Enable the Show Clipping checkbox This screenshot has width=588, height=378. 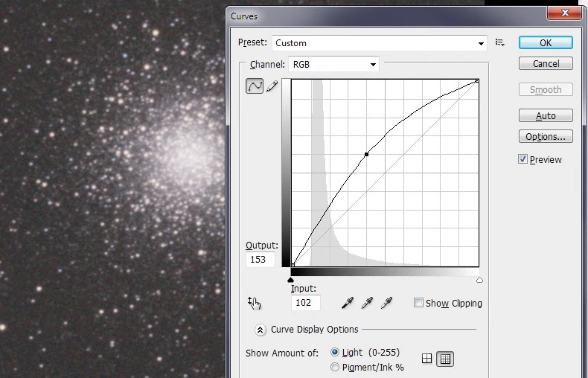point(418,303)
